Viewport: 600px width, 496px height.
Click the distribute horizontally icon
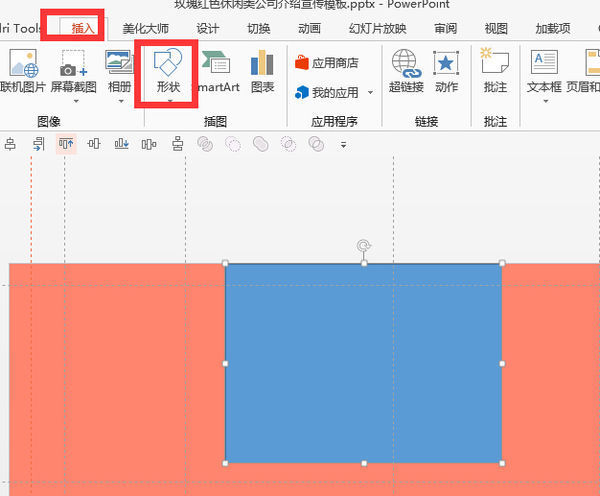149,144
